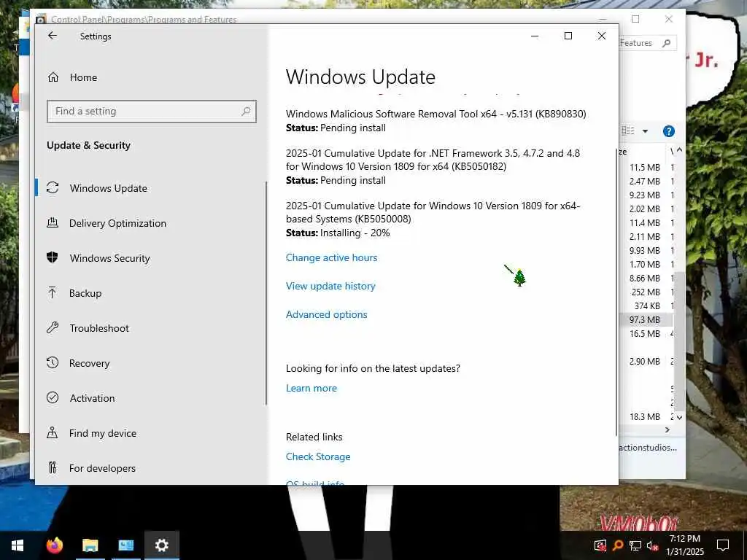Click the muted speaker tray icon

[652, 545]
